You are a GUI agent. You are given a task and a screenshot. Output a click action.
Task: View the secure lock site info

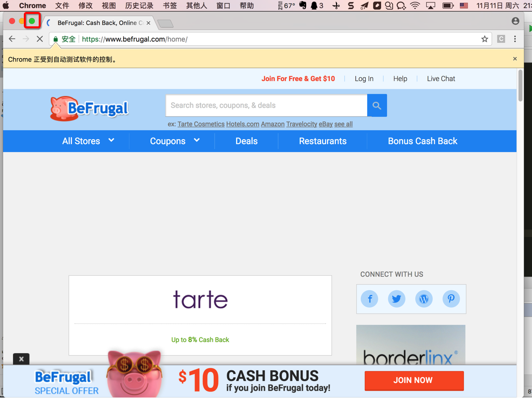click(56, 39)
